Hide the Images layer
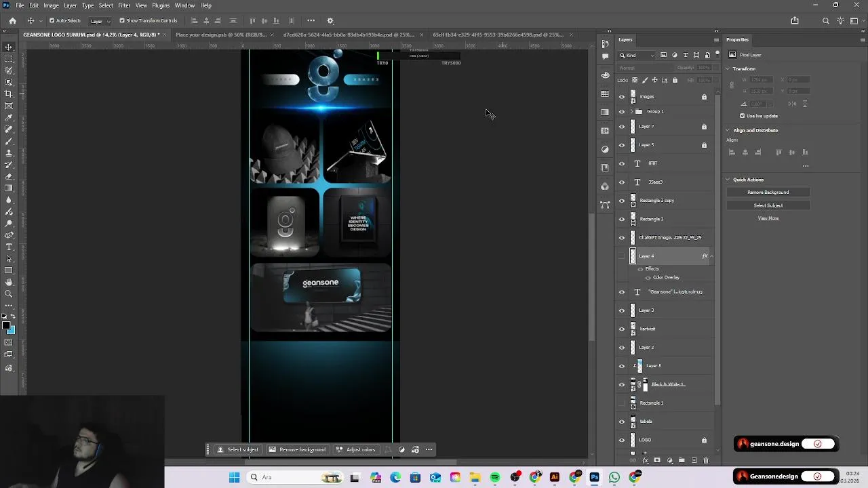 click(622, 97)
